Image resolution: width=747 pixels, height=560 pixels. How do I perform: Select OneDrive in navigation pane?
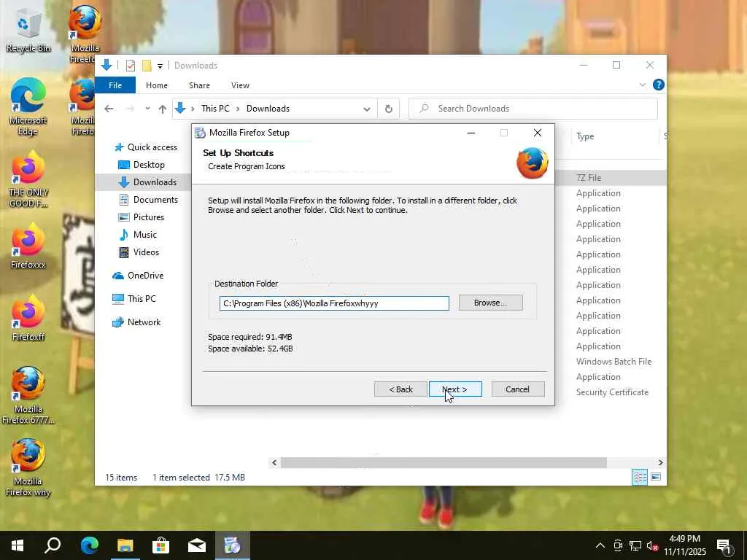(138, 275)
